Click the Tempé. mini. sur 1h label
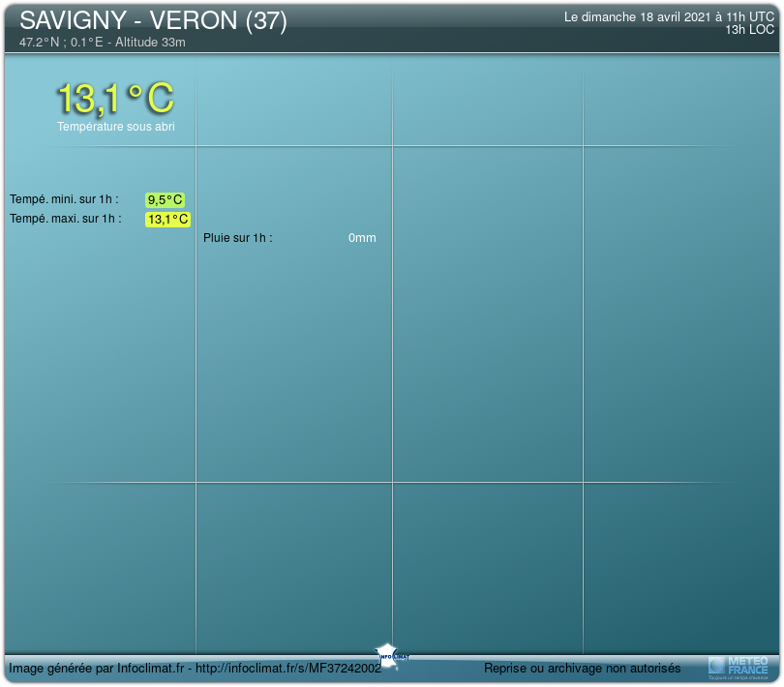Viewport: 784px width, 687px height. point(64,199)
